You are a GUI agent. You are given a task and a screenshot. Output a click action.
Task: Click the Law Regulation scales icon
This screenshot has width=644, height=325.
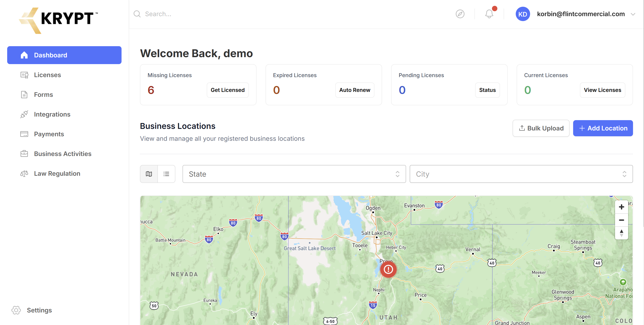click(x=24, y=173)
